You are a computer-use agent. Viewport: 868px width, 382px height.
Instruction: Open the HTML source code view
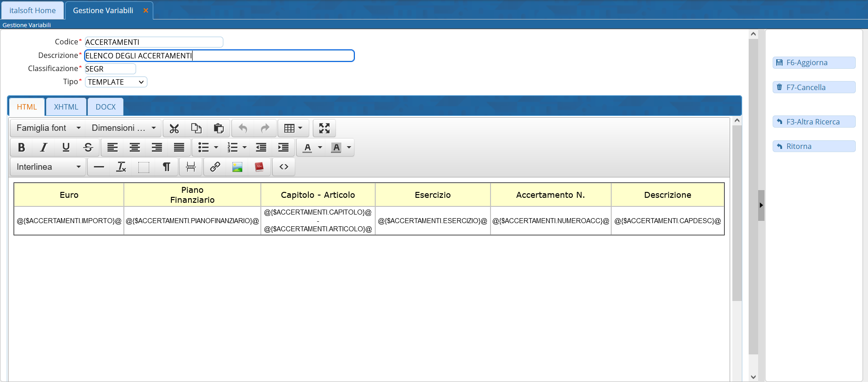click(x=283, y=167)
